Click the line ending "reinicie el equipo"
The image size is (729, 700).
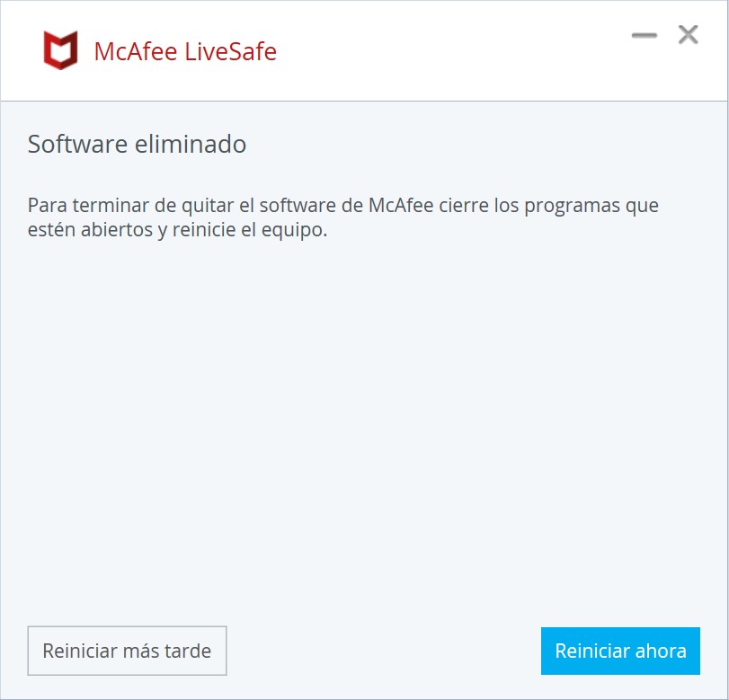[178, 230]
